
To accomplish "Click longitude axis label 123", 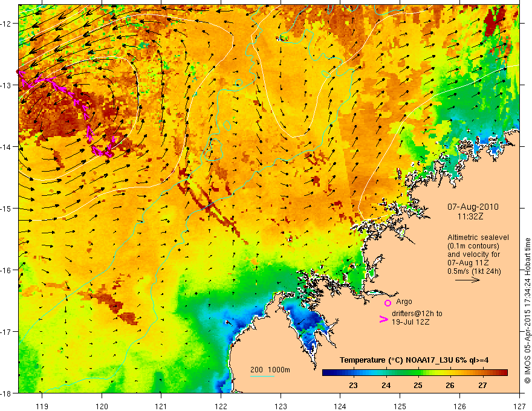I will (x=281, y=406).
